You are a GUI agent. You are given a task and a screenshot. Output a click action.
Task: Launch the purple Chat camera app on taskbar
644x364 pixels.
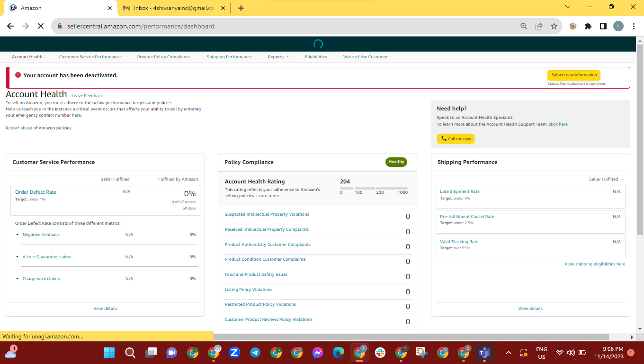click(171, 353)
